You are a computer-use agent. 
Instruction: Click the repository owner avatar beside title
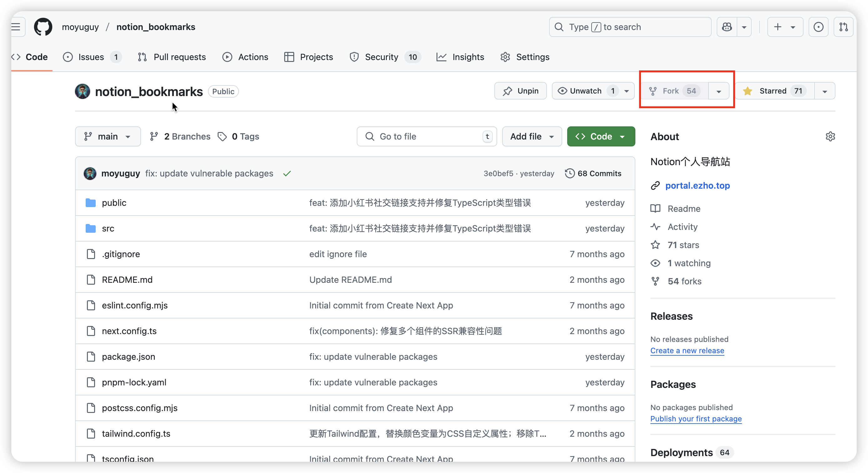click(83, 91)
